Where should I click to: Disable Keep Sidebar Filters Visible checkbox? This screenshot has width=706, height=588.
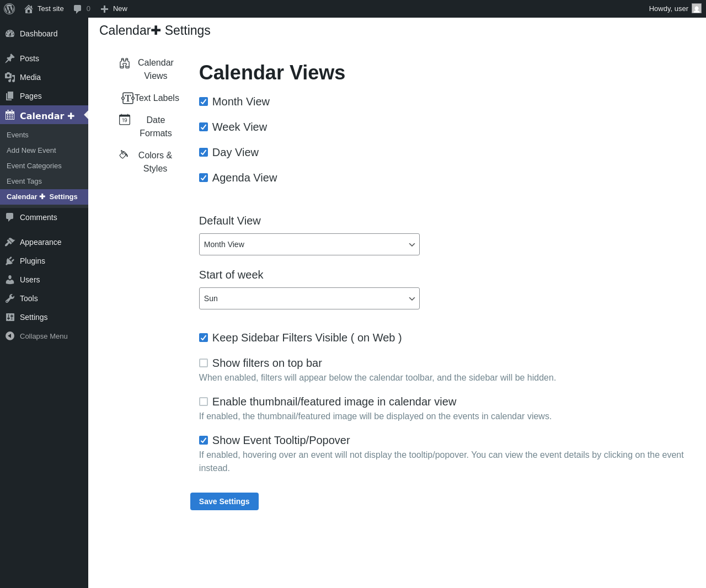pos(204,338)
